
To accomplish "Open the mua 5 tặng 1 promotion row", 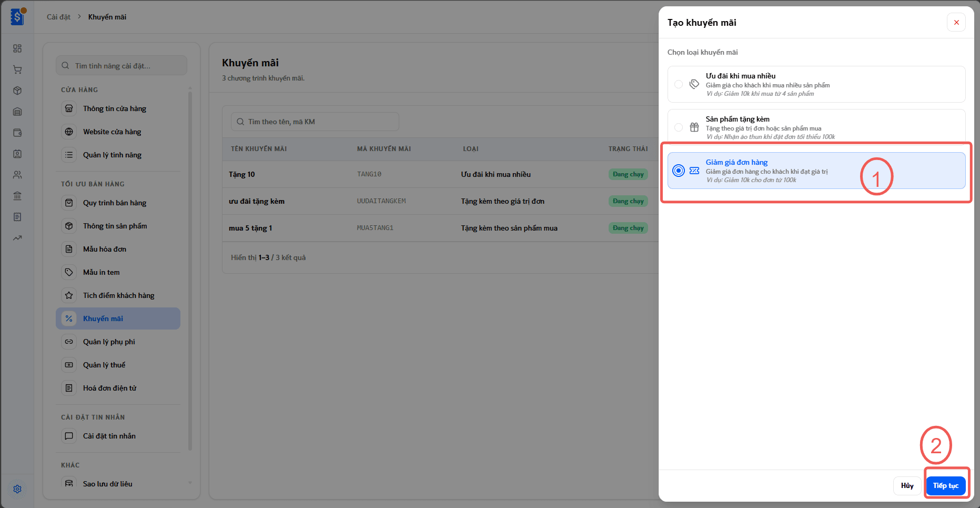I will tap(440, 228).
